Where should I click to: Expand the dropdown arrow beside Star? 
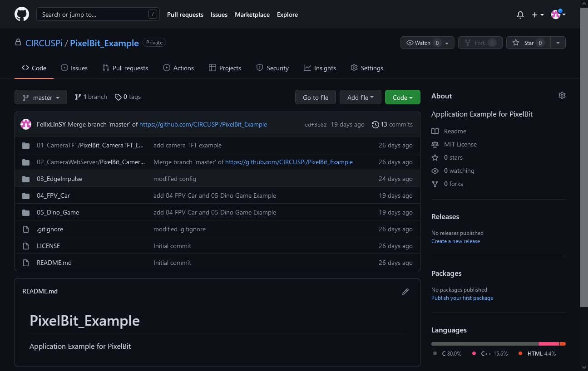558,43
